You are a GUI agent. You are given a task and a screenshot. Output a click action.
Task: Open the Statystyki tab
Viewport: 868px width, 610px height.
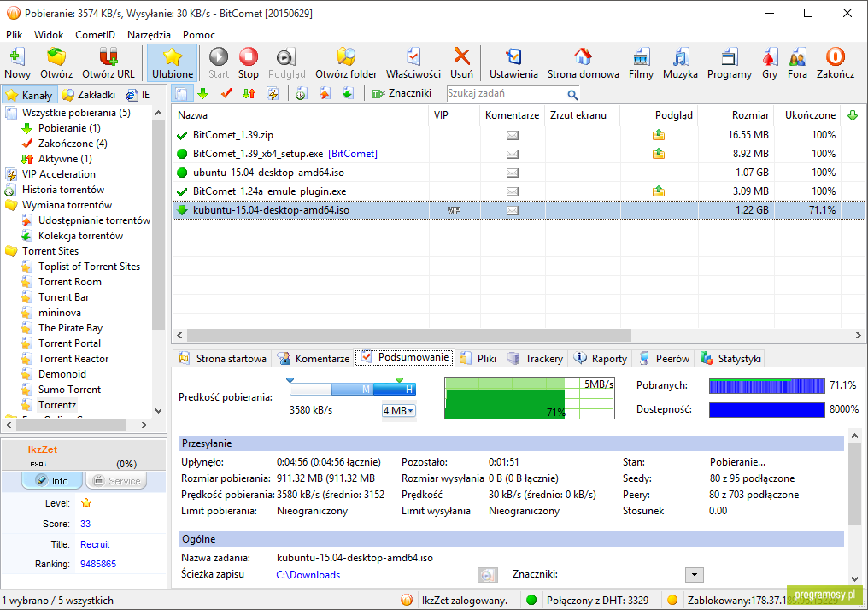pos(730,359)
